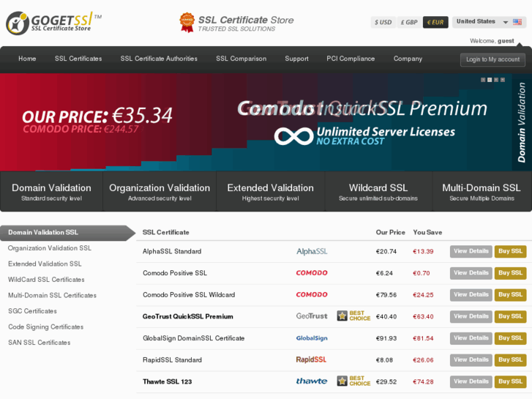Click the GlobalSign brand logo
This screenshot has width=532, height=399.
coord(312,338)
